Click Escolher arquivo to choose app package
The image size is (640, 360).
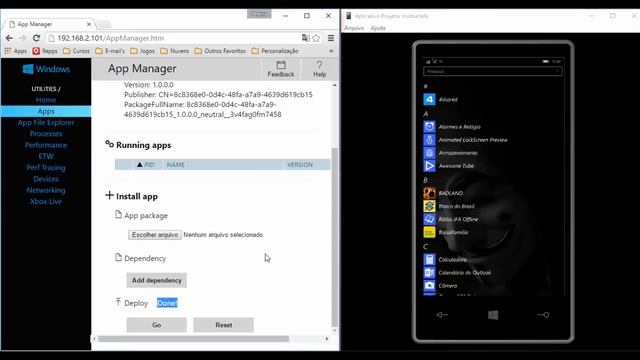click(x=155, y=235)
